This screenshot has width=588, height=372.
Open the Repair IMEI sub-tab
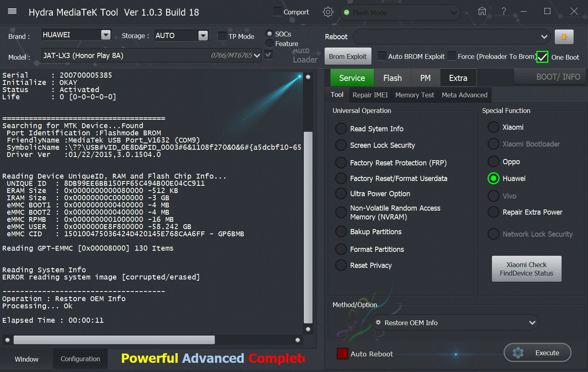point(370,95)
